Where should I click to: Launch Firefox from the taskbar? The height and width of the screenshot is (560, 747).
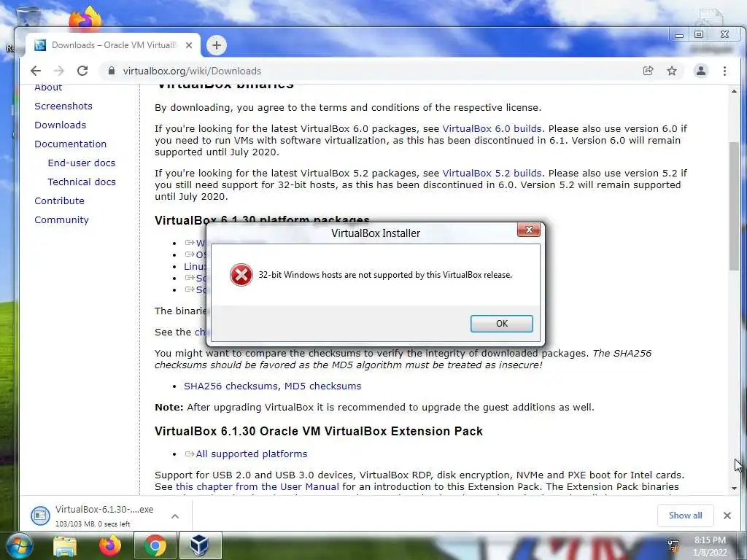(110, 546)
